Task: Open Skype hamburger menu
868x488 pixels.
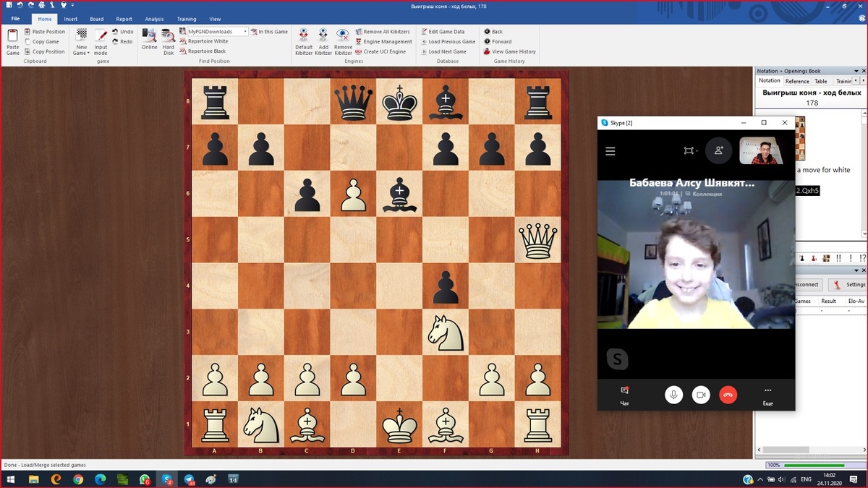Action: pos(610,151)
